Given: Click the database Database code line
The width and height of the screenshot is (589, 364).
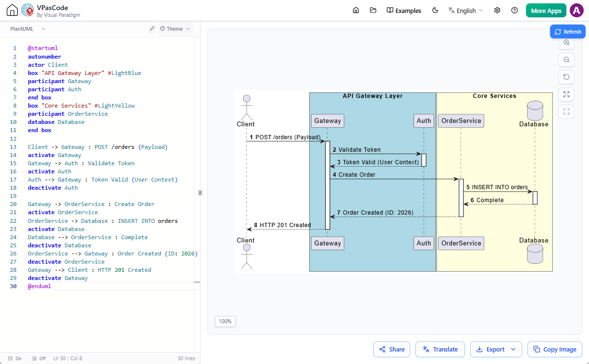Looking at the screenshot, I should pyautogui.click(x=56, y=122).
